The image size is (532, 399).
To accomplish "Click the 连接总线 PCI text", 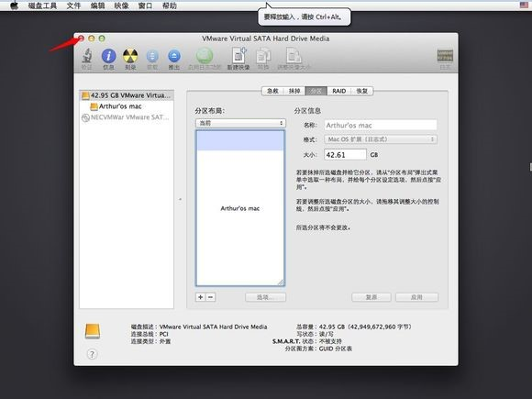I will point(150,334).
